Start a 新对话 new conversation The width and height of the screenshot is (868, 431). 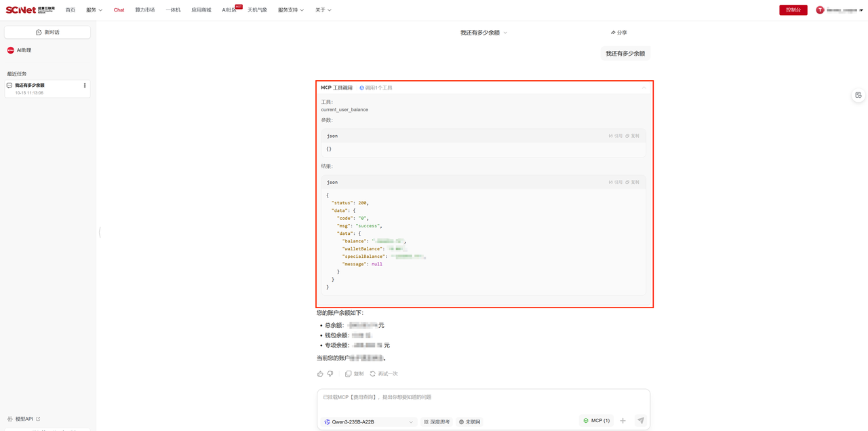[47, 33]
